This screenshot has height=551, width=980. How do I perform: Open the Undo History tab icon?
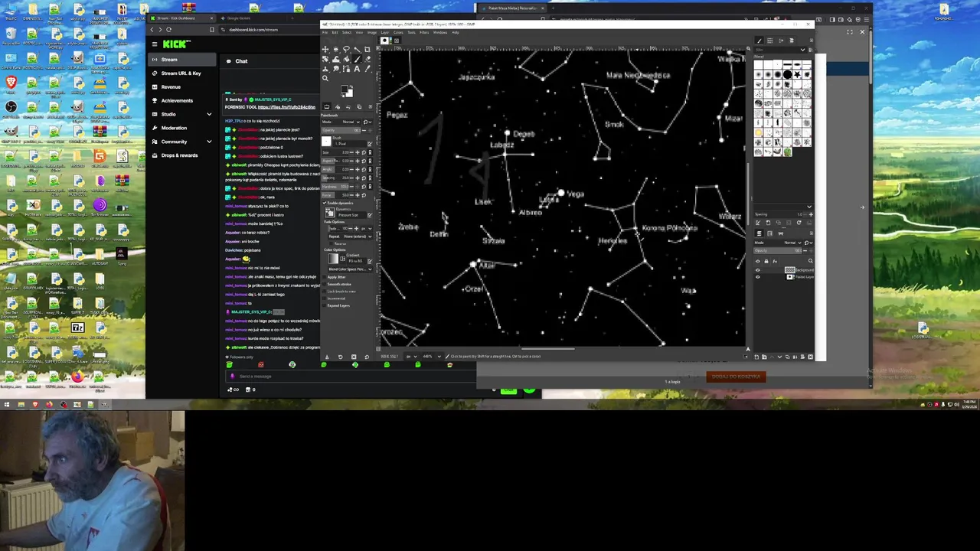[x=348, y=107]
